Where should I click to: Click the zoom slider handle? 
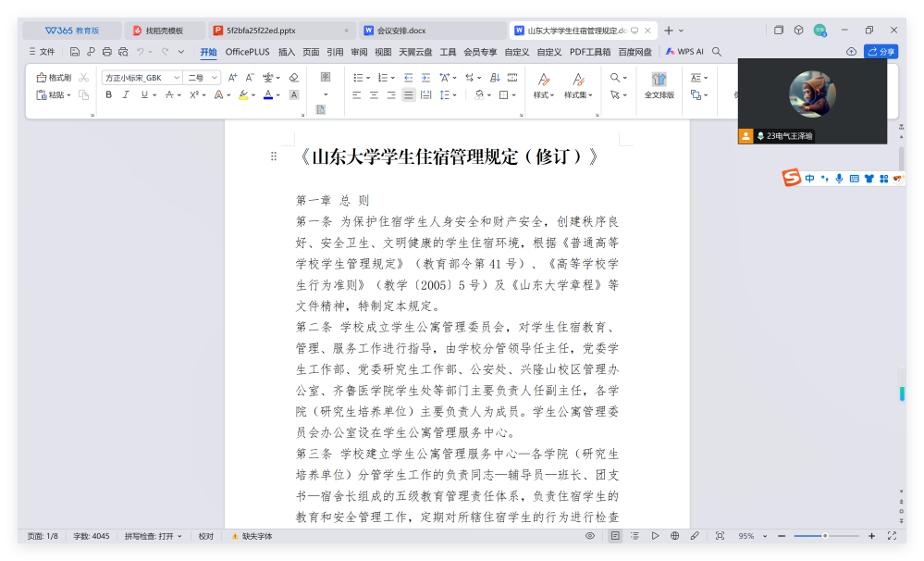coord(825,536)
